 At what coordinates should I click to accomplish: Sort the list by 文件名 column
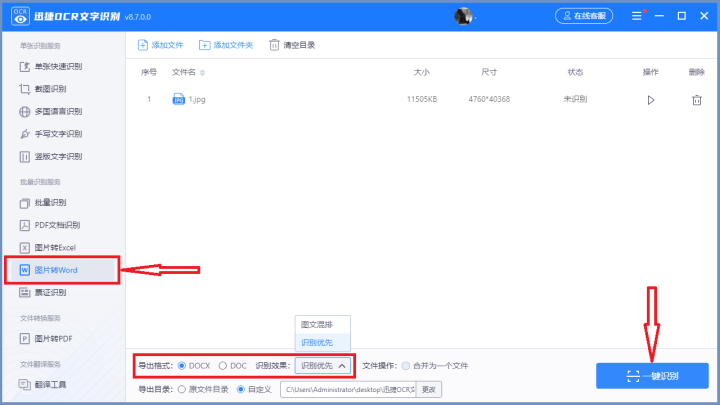click(188, 72)
